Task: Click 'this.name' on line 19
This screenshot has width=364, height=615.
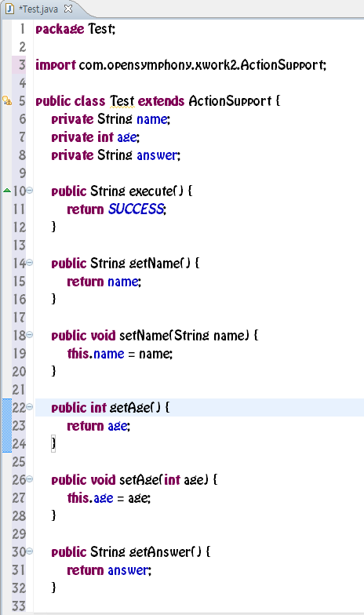Action: coord(96,354)
